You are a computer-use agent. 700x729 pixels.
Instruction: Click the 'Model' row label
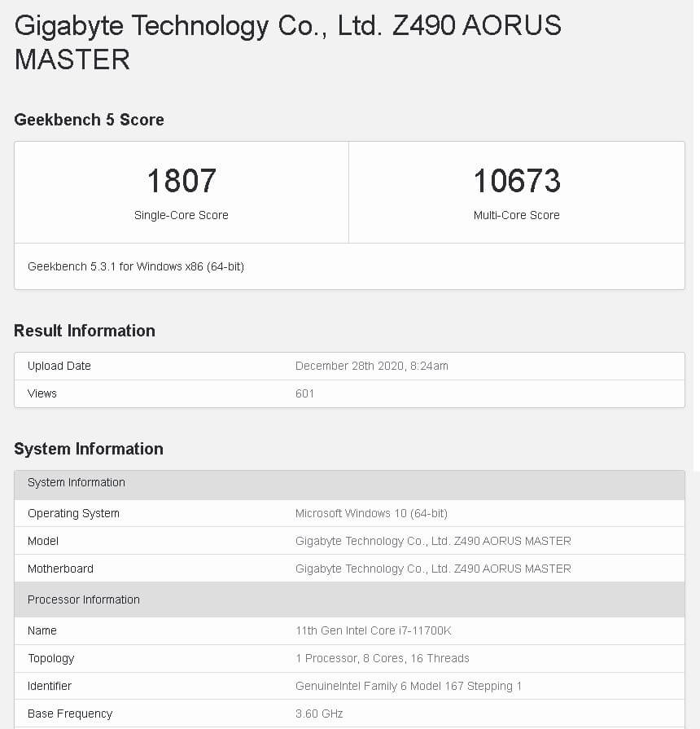(x=43, y=541)
